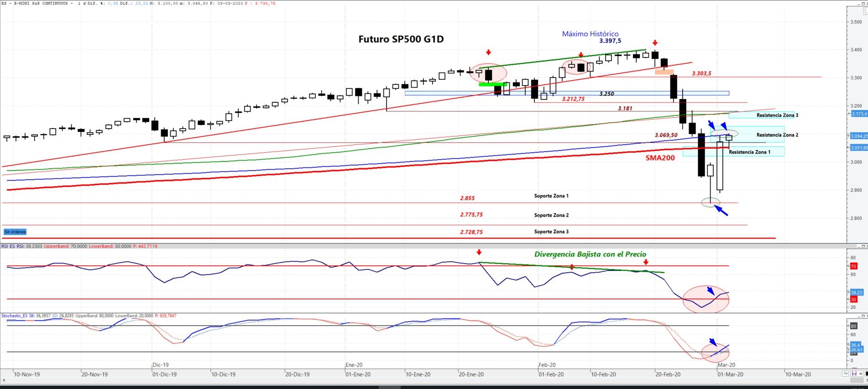
Task: Click the 10-Ene-20 date on the time axis
Action: click(x=418, y=374)
